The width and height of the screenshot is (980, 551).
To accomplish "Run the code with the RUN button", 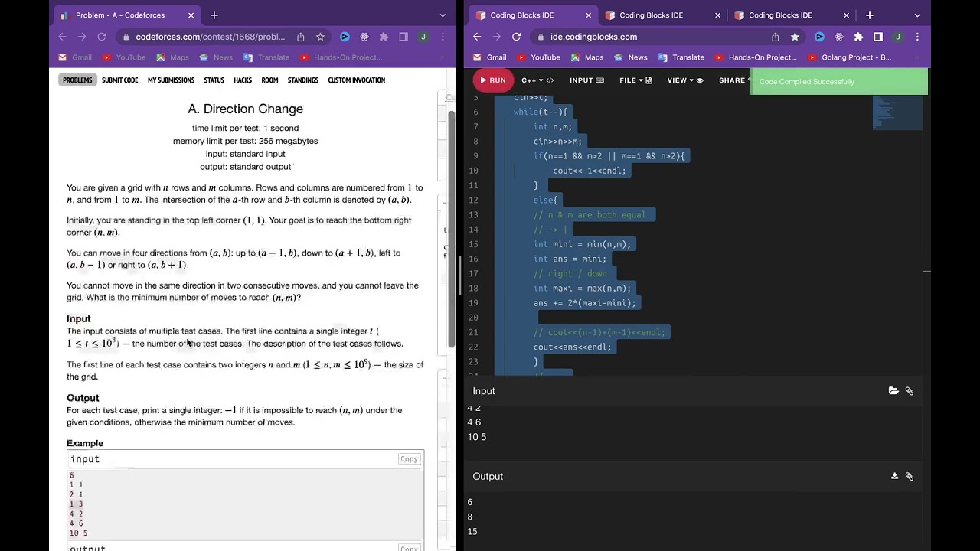I will tap(492, 80).
